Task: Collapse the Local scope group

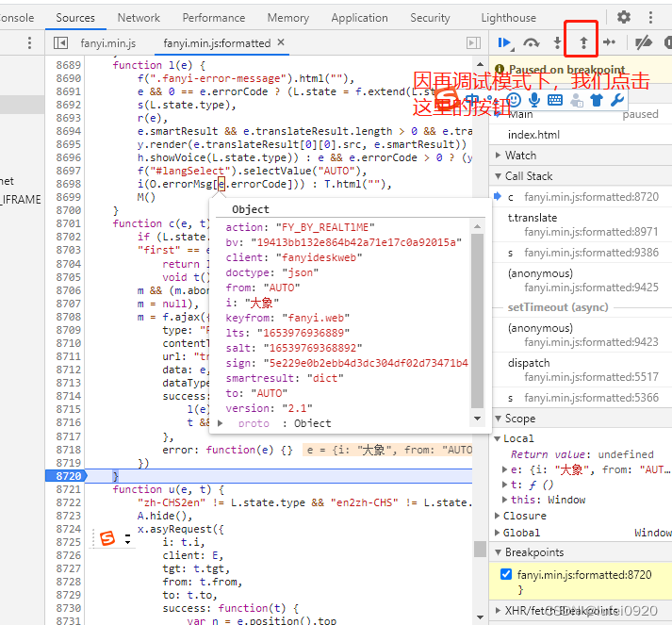Action: 497,438
